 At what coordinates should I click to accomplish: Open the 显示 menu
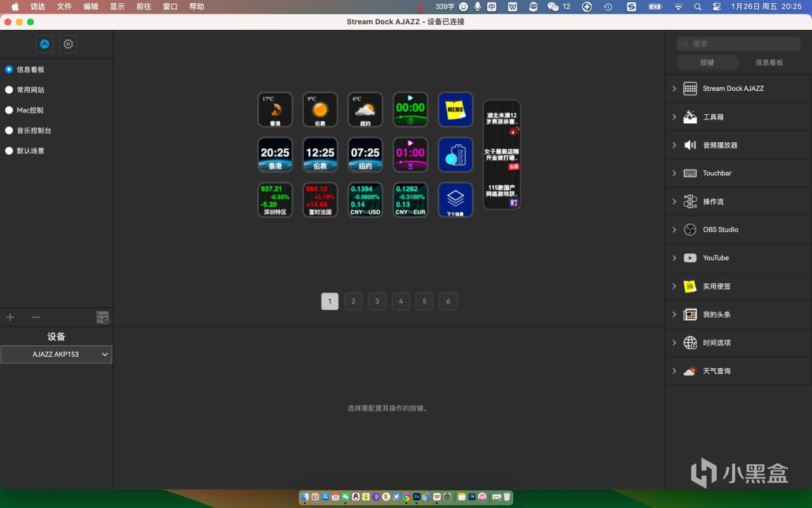tap(117, 6)
